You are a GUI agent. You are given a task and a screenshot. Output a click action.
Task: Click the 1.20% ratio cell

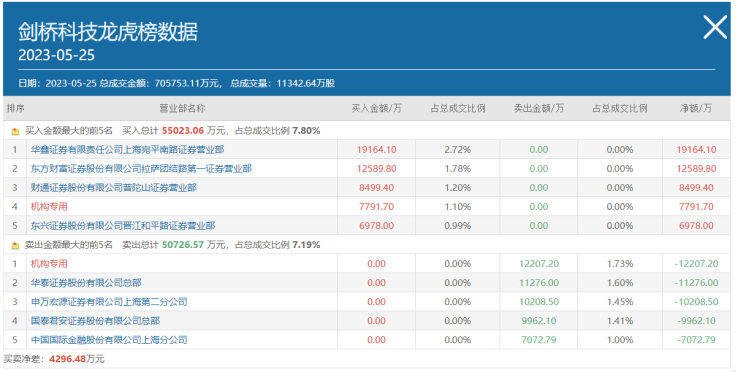[x=458, y=188]
